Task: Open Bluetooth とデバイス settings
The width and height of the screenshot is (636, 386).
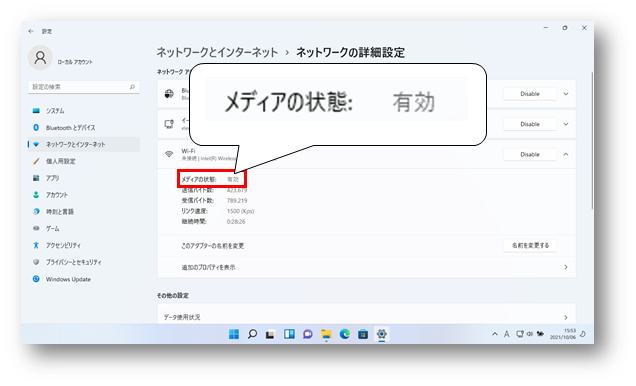Action: click(x=84, y=127)
